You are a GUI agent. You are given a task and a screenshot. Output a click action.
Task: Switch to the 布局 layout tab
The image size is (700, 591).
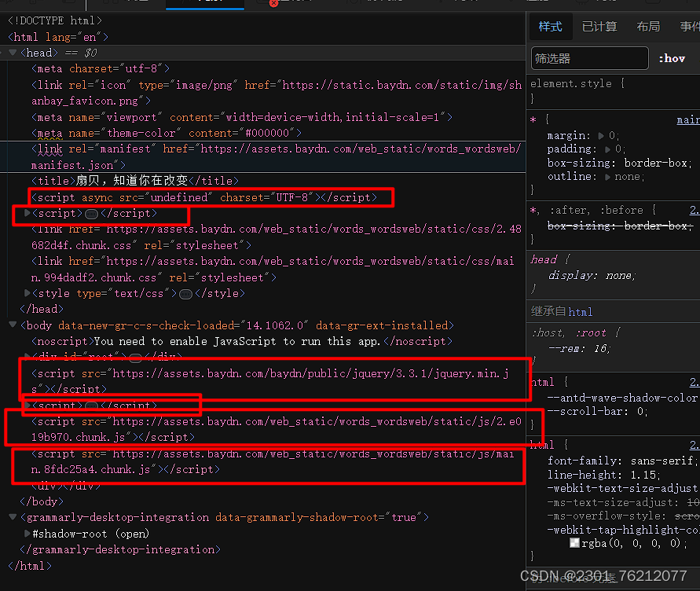click(648, 27)
